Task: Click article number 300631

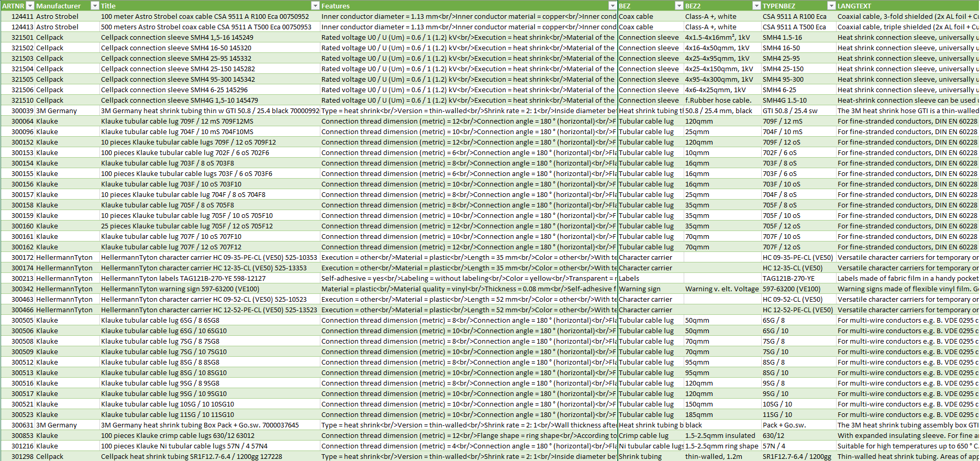Action: click(18, 425)
